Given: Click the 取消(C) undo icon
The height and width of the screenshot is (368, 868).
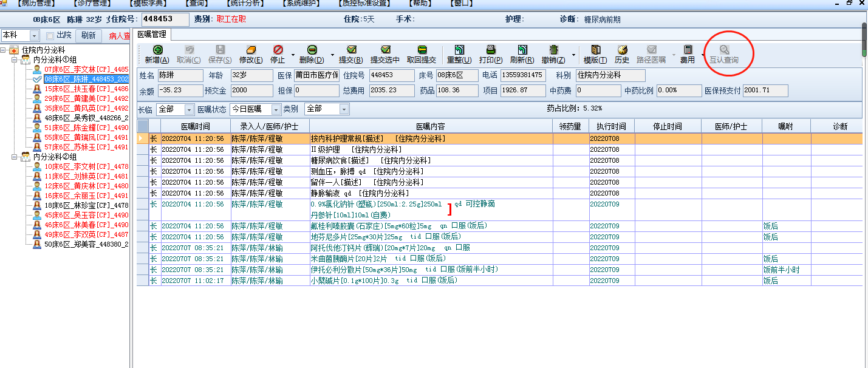Looking at the screenshot, I should (189, 49).
